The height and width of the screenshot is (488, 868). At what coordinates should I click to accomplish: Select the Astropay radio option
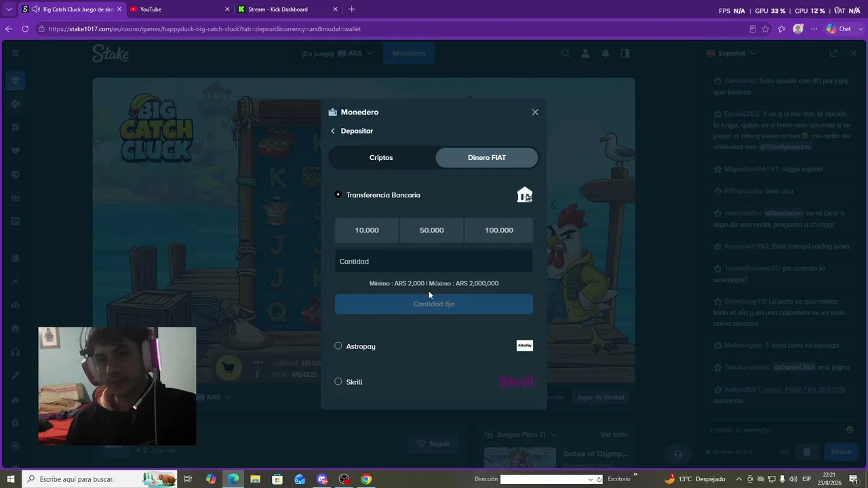coord(338,346)
